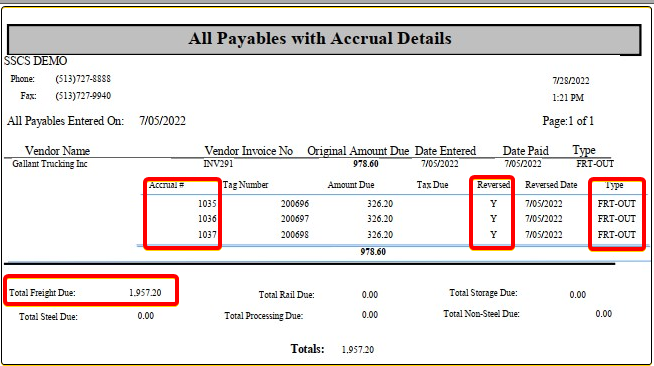The width and height of the screenshot is (654, 366).
Task: Click the Page:1 of 1 indicator
Action: pyautogui.click(x=568, y=121)
